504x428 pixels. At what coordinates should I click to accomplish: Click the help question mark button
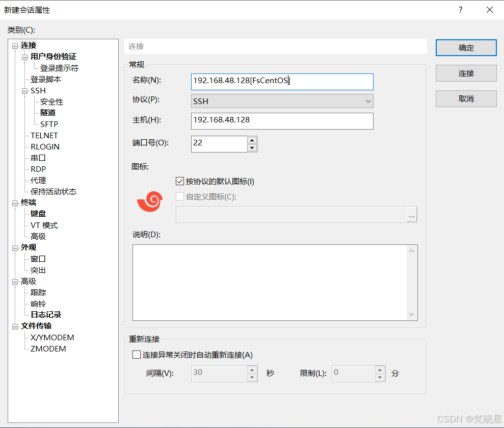click(x=460, y=10)
